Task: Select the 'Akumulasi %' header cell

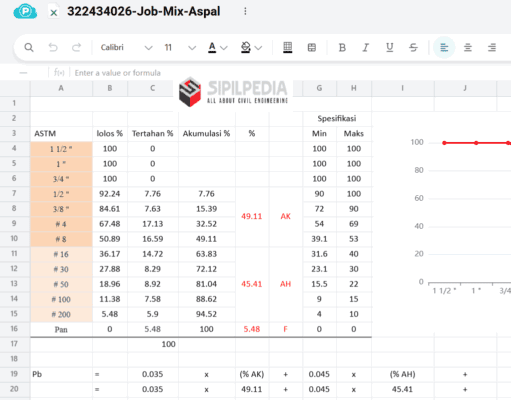Action: 207,134
